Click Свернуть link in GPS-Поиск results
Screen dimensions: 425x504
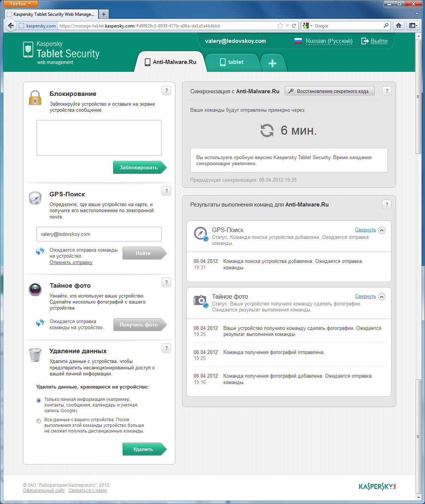pyautogui.click(x=366, y=230)
